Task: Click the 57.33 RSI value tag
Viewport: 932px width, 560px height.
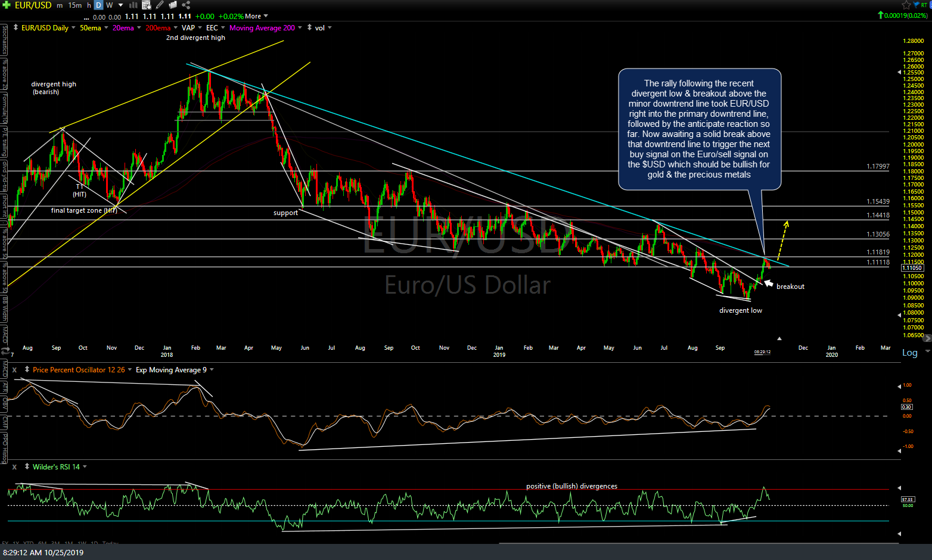Action: tap(908, 499)
